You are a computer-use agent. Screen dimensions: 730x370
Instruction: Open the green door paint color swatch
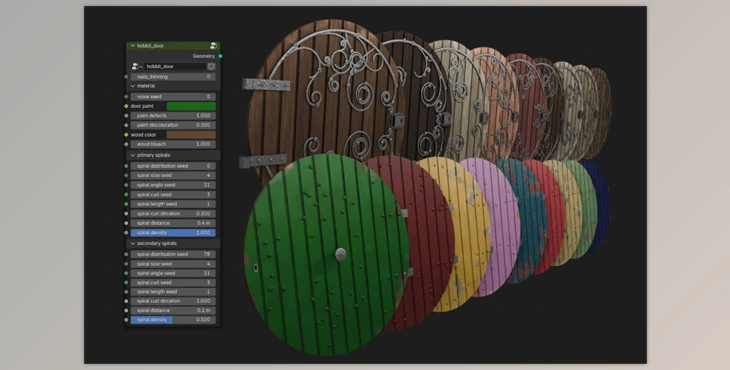pyautogui.click(x=191, y=106)
